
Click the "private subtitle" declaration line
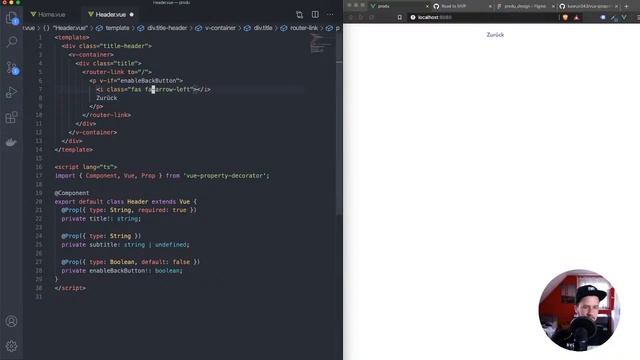click(125, 245)
